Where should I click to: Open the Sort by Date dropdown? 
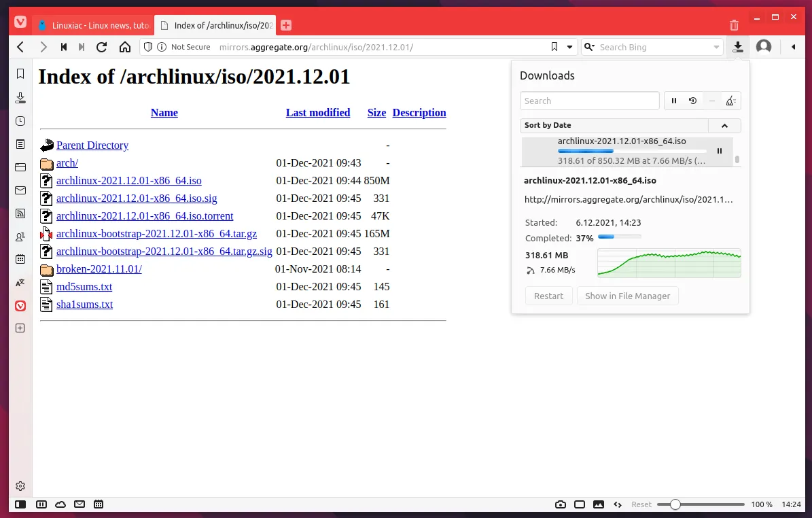coord(614,125)
